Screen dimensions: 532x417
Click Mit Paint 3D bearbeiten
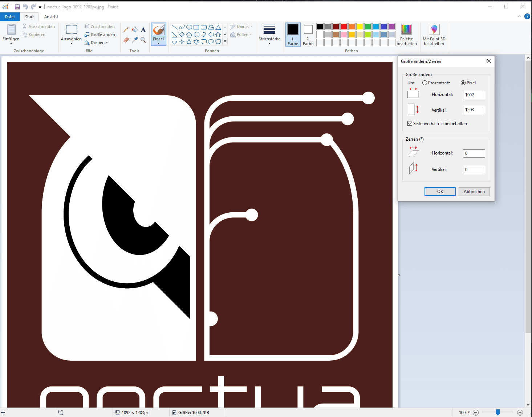click(434, 34)
